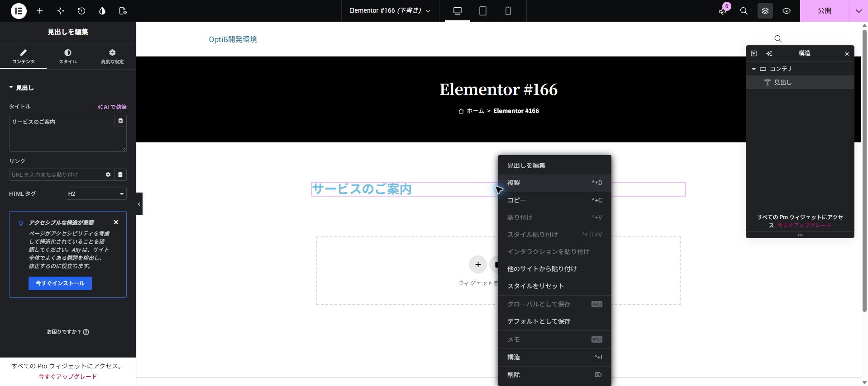This screenshot has height=386, width=868.
Task: Switch to the 高度な設定 tab
Action: pyautogui.click(x=112, y=56)
